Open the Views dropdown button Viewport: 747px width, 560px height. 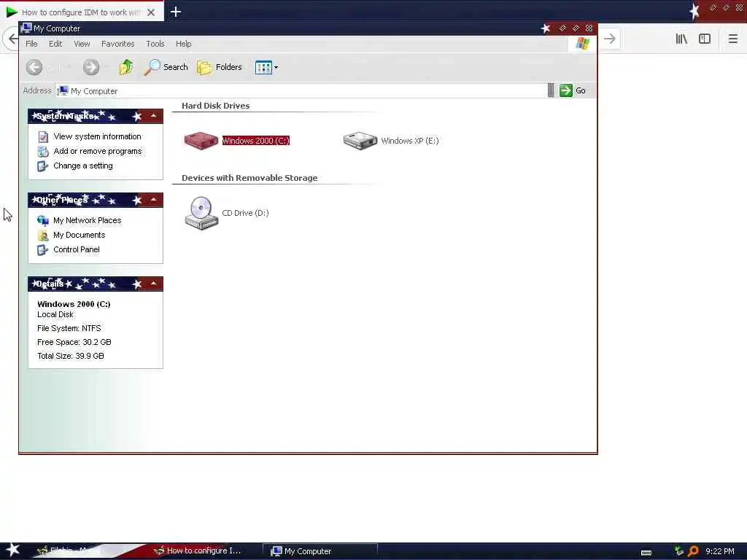pos(266,67)
